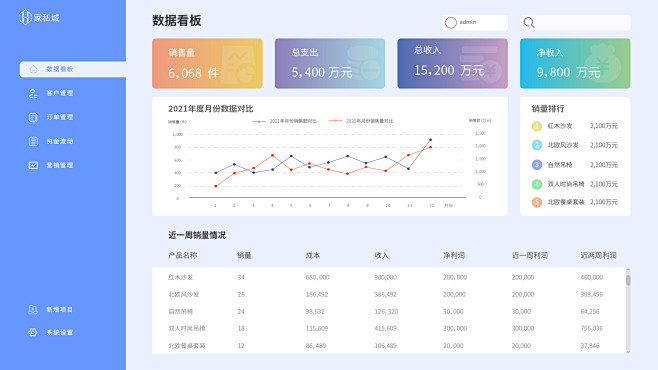Viewport: 658px width, 370px height.
Task: Click the 产品名称 column header
Action: (x=183, y=255)
